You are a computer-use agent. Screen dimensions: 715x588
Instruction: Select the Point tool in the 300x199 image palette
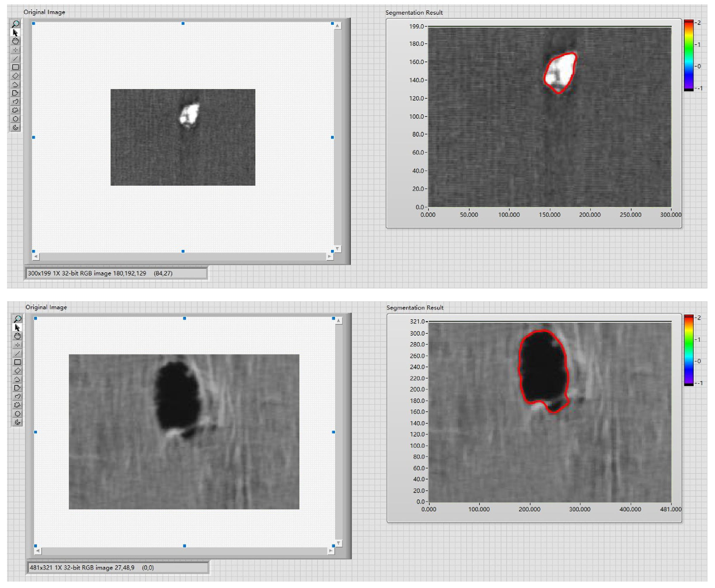[15, 50]
